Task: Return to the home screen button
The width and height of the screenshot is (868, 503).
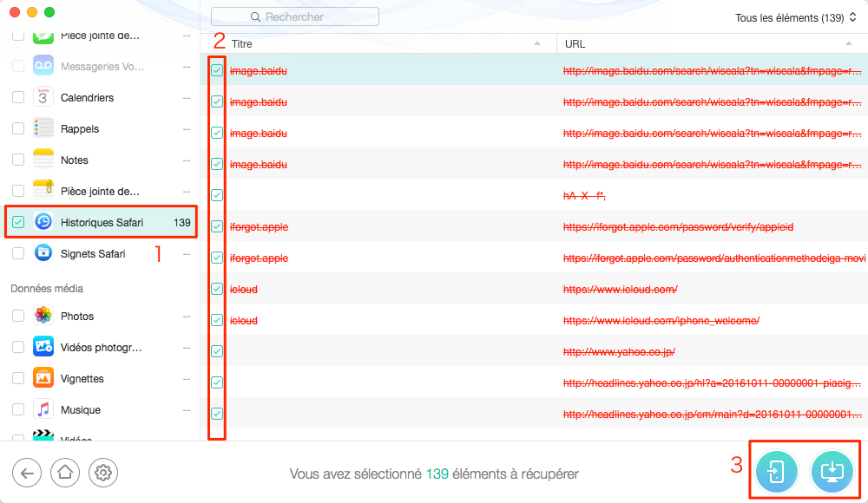Action: (x=65, y=473)
